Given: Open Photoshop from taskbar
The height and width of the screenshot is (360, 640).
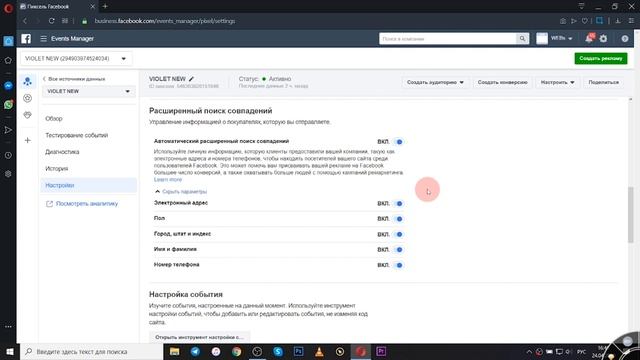Looking at the screenshot, I should (x=298, y=351).
